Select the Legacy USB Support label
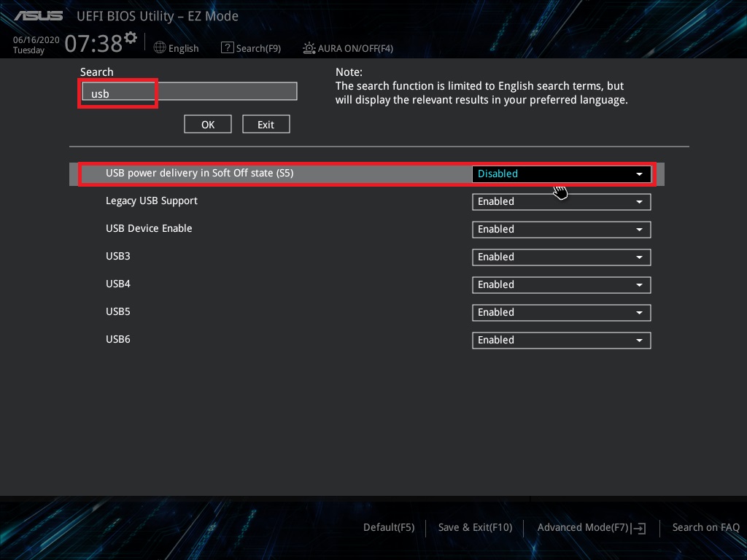Image resolution: width=747 pixels, height=560 pixels. (152, 201)
